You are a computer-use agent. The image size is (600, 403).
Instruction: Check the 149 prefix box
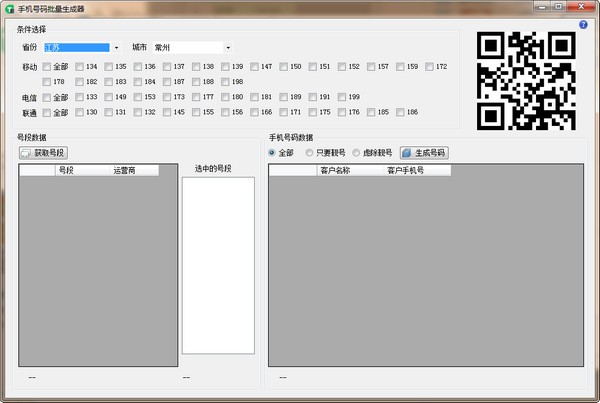click(x=108, y=97)
